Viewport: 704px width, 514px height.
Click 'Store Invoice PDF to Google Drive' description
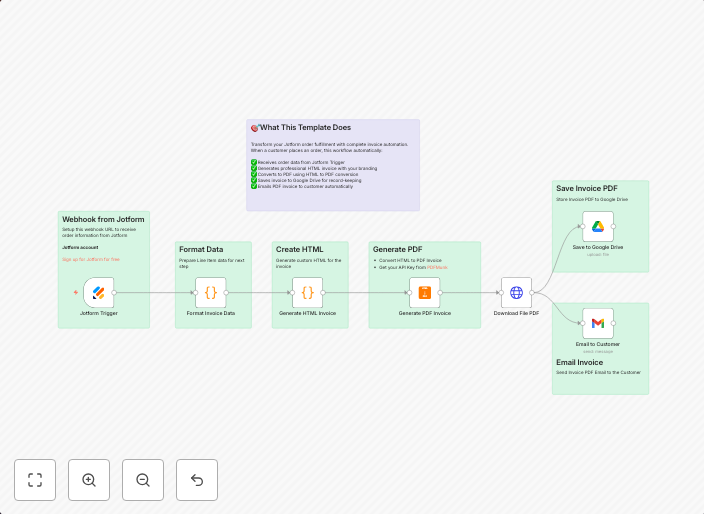click(x=592, y=199)
